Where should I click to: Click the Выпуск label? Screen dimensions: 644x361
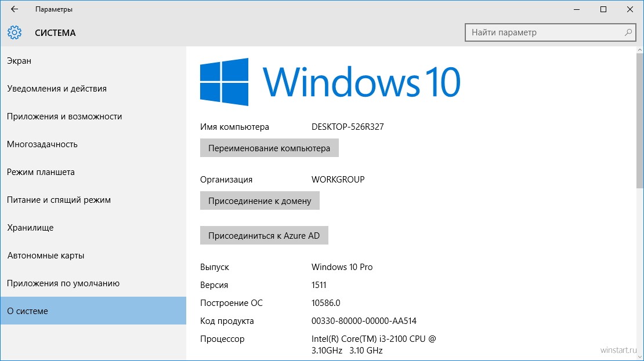point(215,267)
